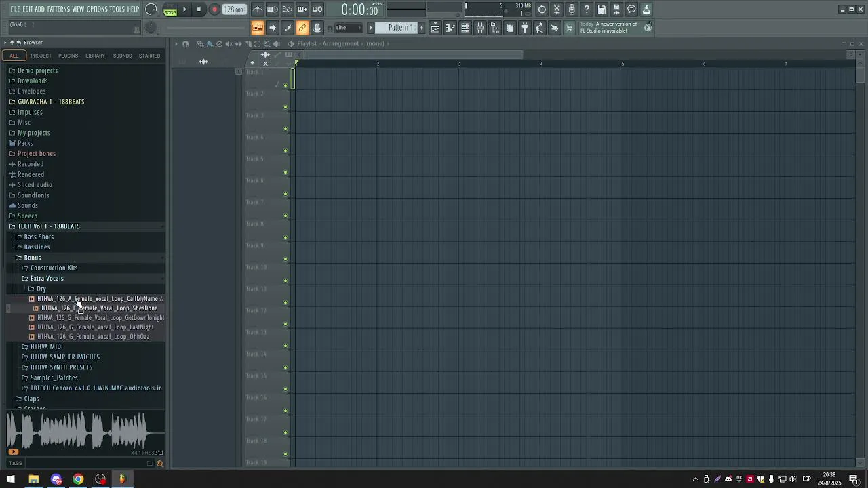Expand the Demo projects folder
Image resolution: width=868 pixels, height=488 pixels.
coord(37,70)
